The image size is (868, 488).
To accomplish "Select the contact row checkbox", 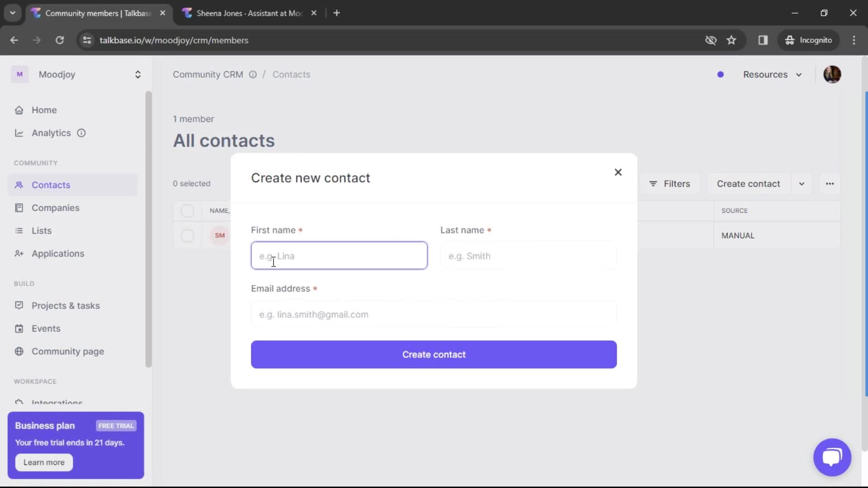I will [188, 235].
